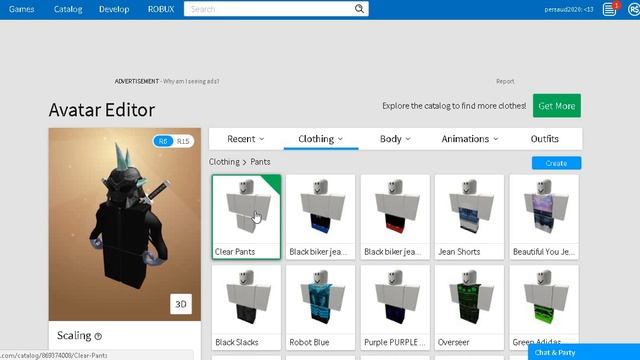
Task: Select the Robot Blue thumbnail
Action: 321,300
